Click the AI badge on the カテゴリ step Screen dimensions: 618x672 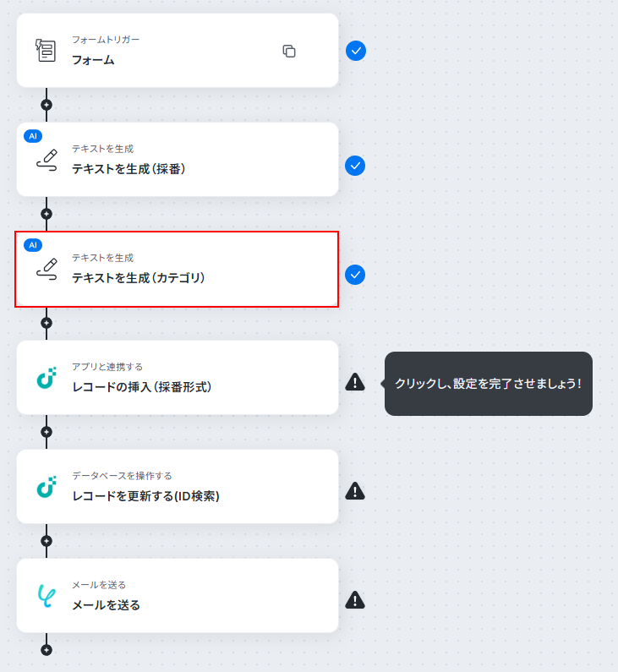click(x=33, y=245)
